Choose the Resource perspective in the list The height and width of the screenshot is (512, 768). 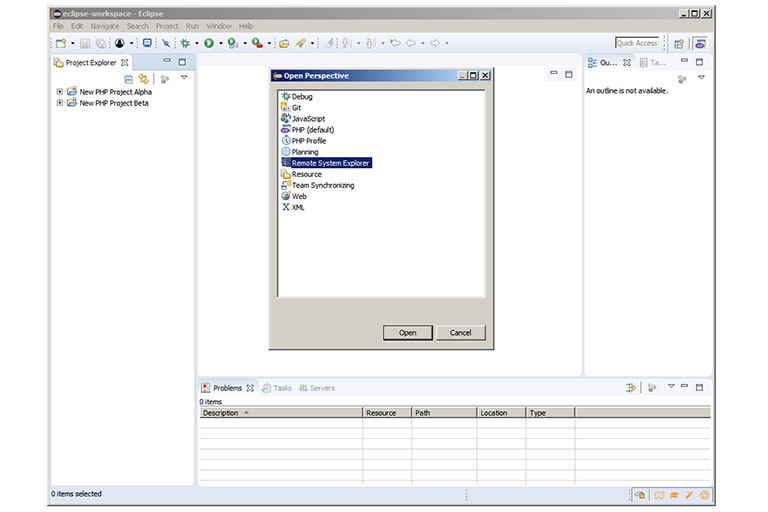click(307, 174)
